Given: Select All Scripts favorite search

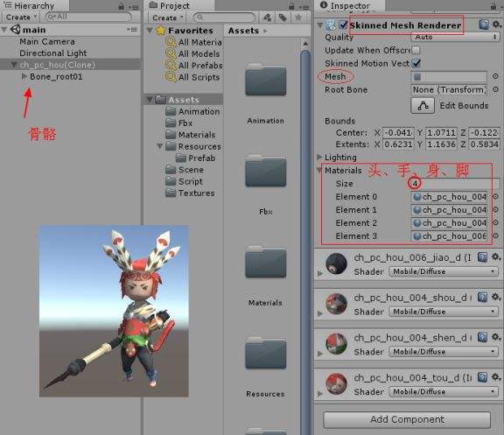Looking at the screenshot, I should pyautogui.click(x=199, y=77).
